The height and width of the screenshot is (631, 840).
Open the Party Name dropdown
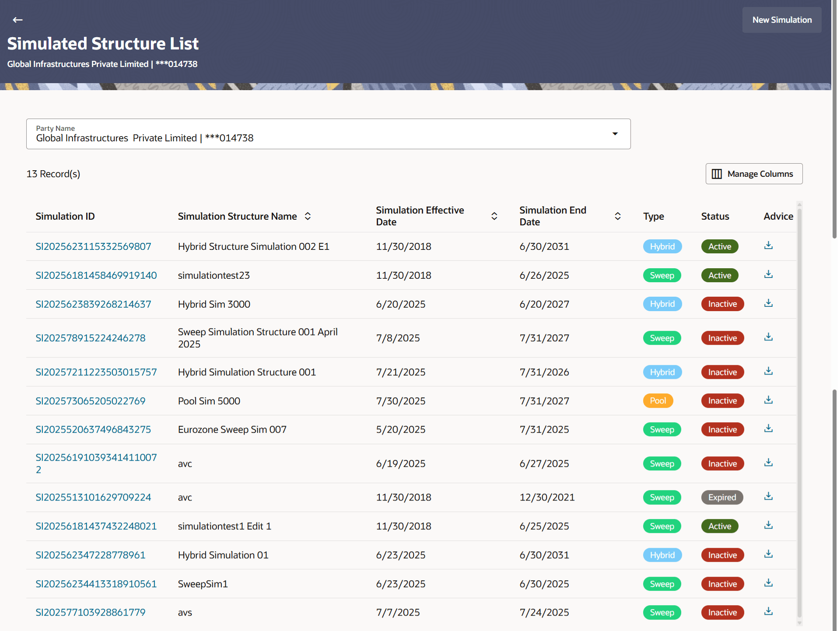click(x=615, y=134)
